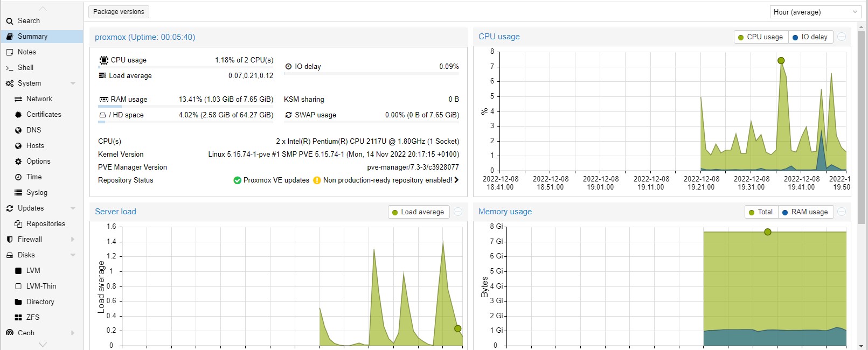Click the ZFS grid icon
This screenshot has width=868, height=350.
pyautogui.click(x=18, y=318)
